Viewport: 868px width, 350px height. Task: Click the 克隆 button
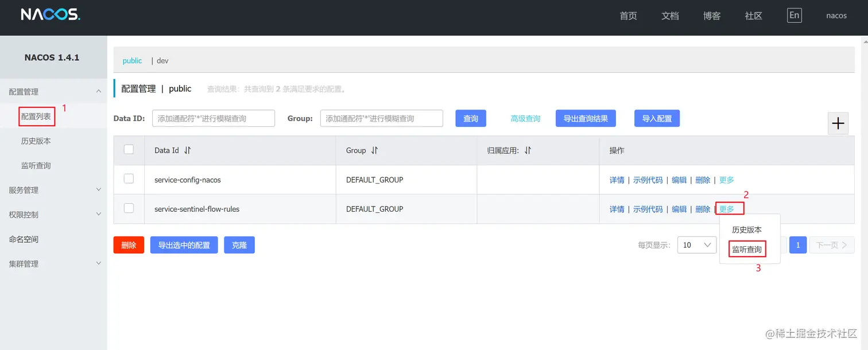[239, 245]
